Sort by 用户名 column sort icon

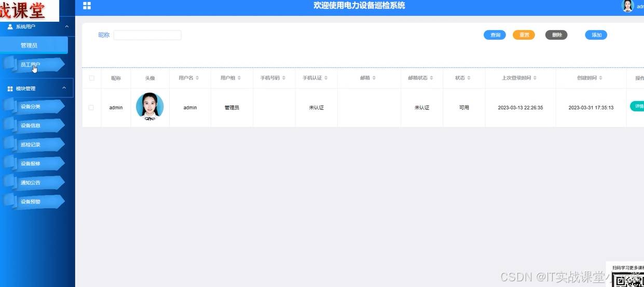tap(197, 78)
